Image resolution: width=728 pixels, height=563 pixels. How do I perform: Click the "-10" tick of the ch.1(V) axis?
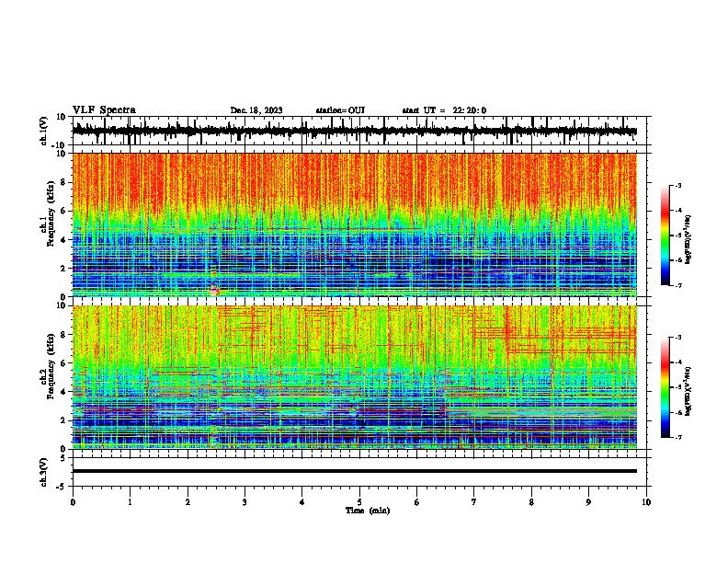pyautogui.click(x=60, y=145)
